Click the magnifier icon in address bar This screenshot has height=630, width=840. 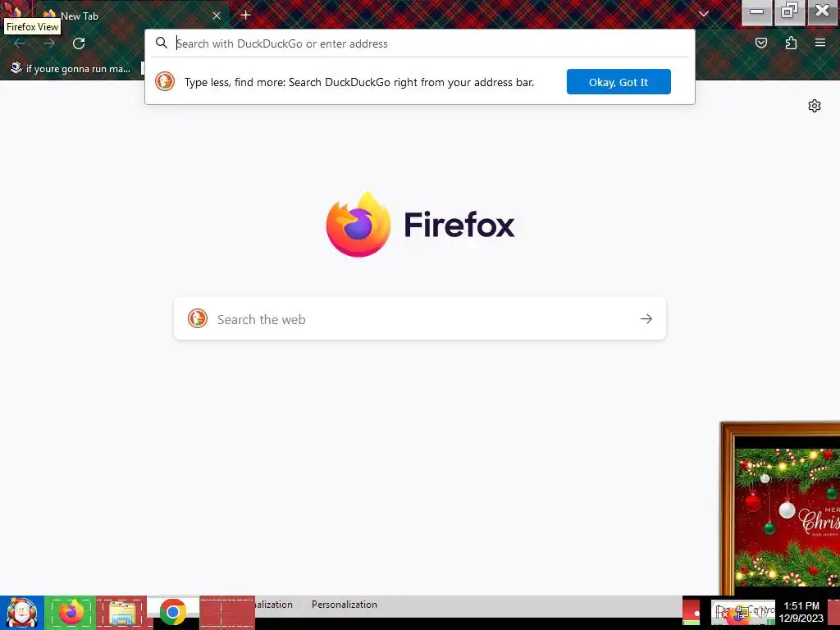(162, 43)
